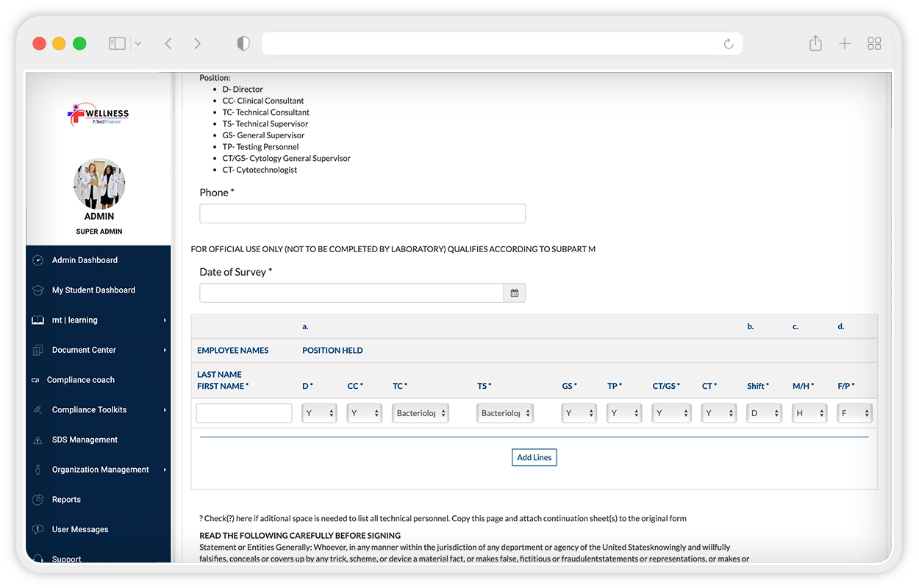The width and height of the screenshot is (919, 588).
Task: Open the F/P dropdown
Action: 854,413
